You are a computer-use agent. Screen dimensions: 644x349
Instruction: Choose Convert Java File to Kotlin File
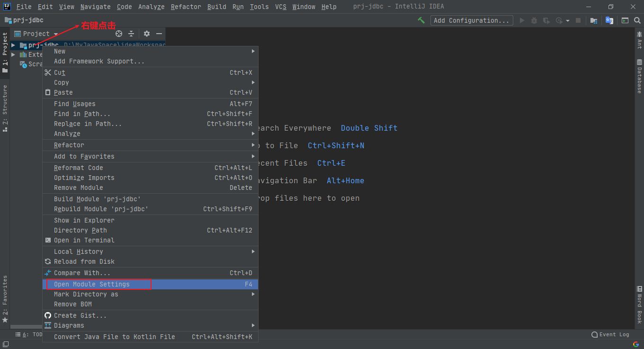coord(151,337)
